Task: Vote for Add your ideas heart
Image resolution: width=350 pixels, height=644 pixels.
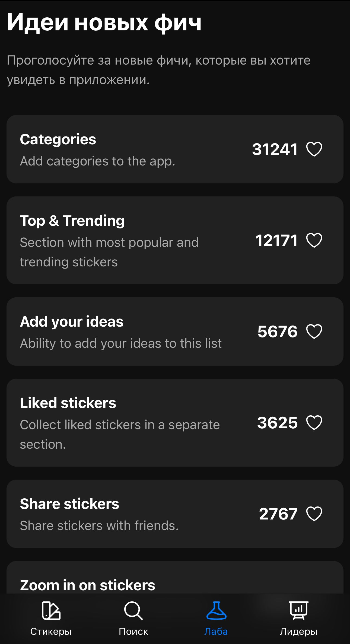Action: click(314, 331)
